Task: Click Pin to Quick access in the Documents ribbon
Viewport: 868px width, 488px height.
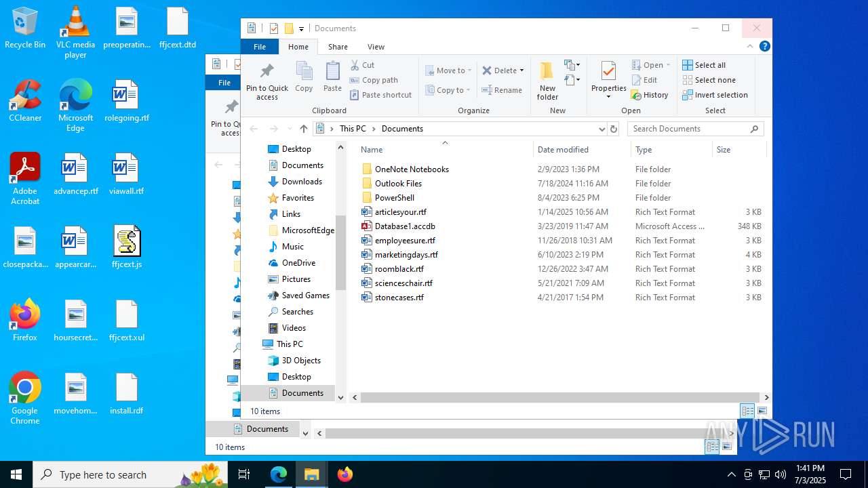Action: tap(267, 81)
